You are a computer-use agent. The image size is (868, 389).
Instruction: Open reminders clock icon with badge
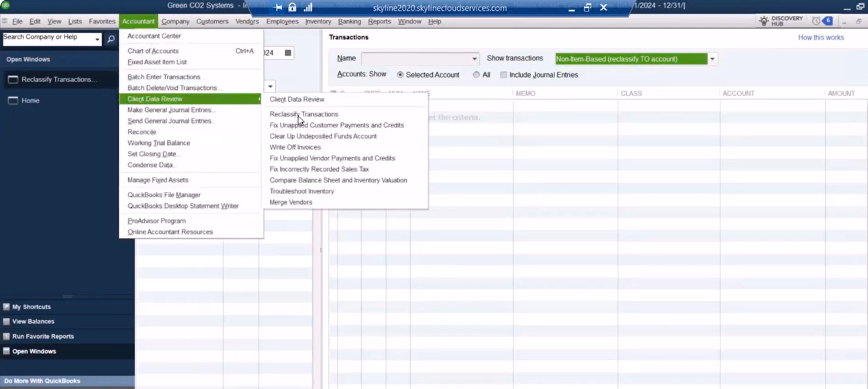click(816, 21)
